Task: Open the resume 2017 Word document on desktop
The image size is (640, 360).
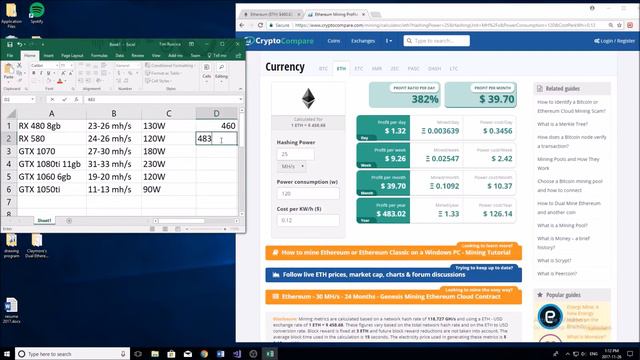Action: point(11,310)
